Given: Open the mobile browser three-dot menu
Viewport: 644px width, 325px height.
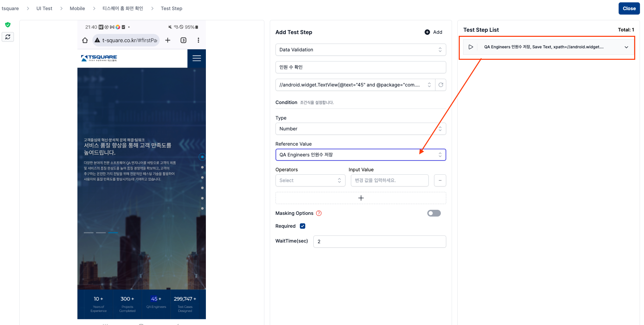Looking at the screenshot, I should coord(198,40).
